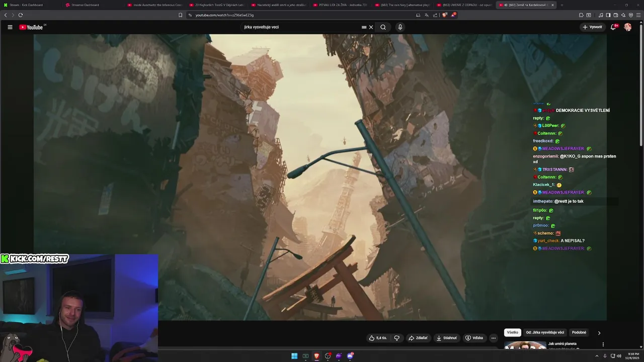The image size is (644, 362).
Task: Click the Vytvoriť create button
Action: [x=592, y=27]
